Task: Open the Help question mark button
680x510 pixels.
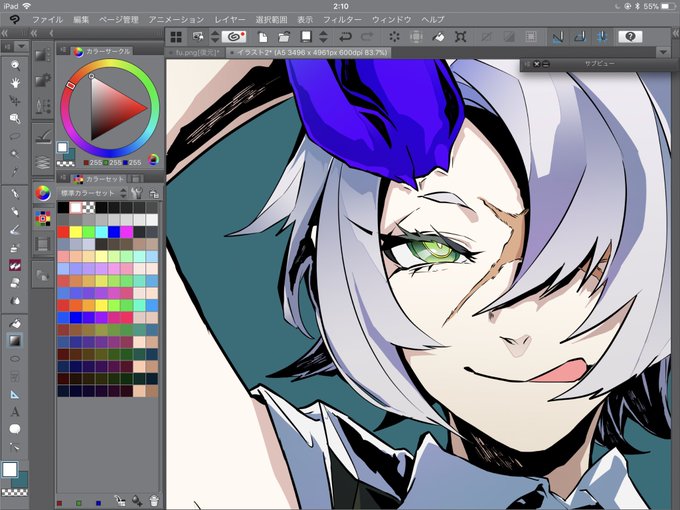Action: pyautogui.click(x=630, y=37)
